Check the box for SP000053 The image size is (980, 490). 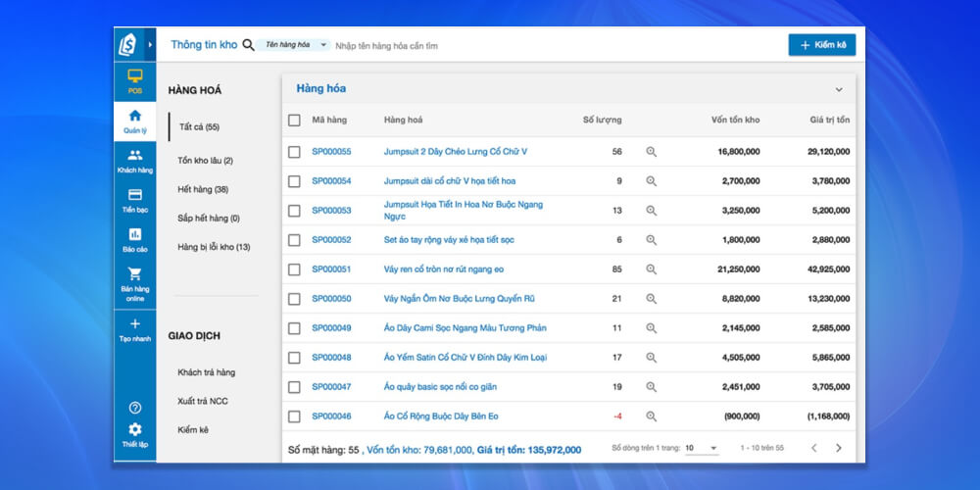pyautogui.click(x=294, y=211)
